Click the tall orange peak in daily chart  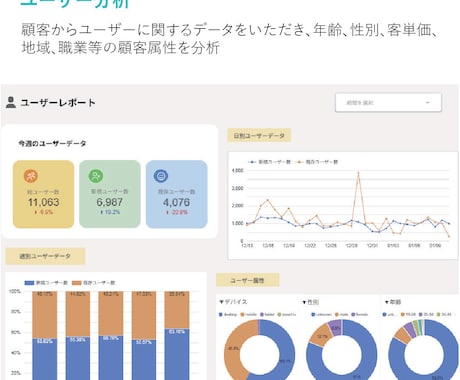tap(358, 173)
